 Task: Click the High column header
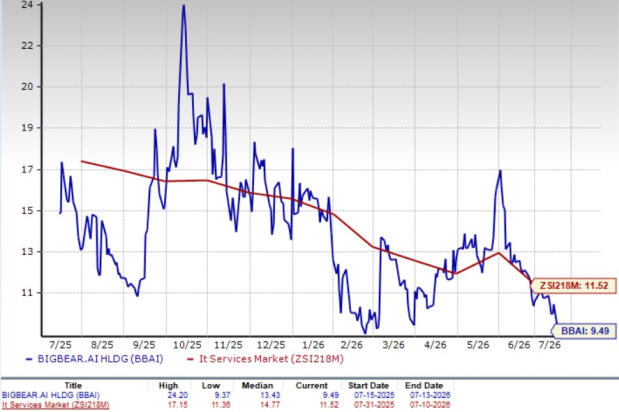[x=169, y=385]
